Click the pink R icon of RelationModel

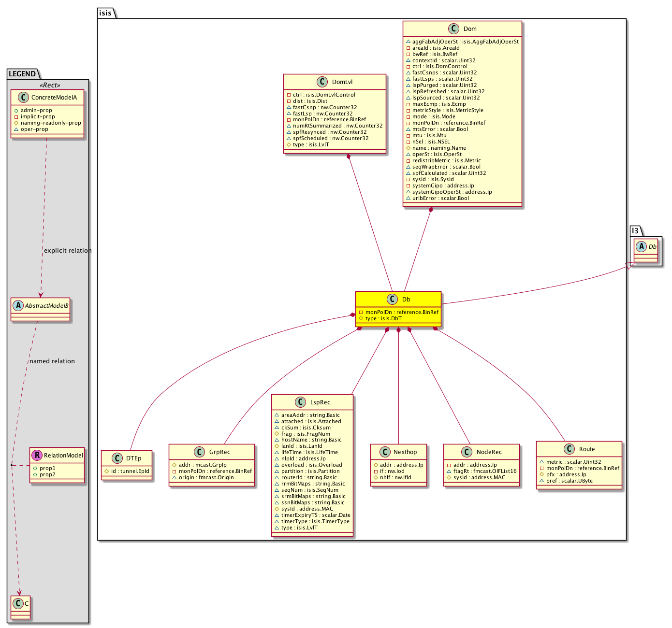click(x=37, y=455)
